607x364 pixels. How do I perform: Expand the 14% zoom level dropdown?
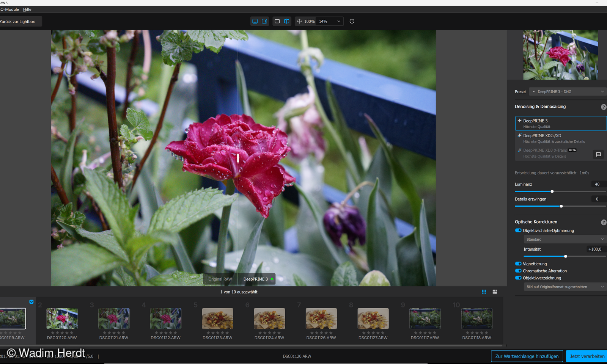tap(330, 22)
